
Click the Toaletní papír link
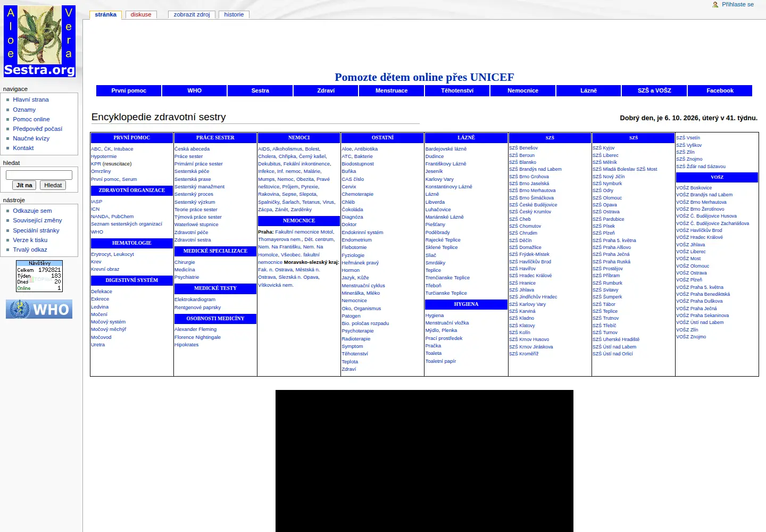click(x=440, y=361)
